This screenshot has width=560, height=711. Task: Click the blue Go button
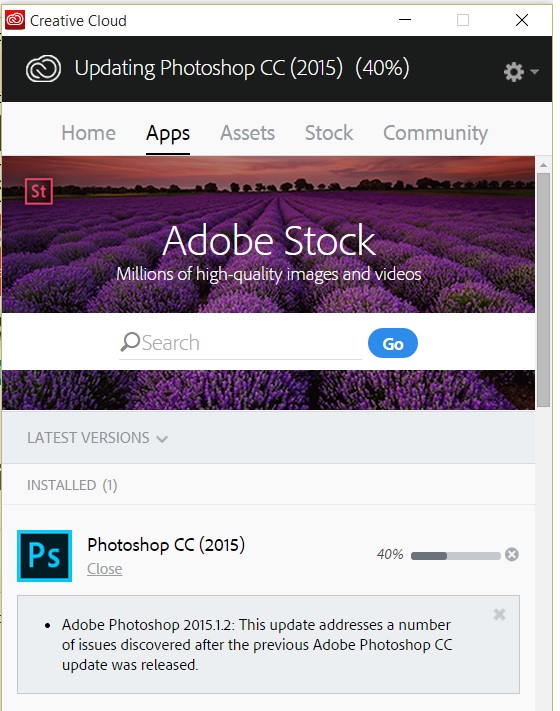tap(393, 343)
